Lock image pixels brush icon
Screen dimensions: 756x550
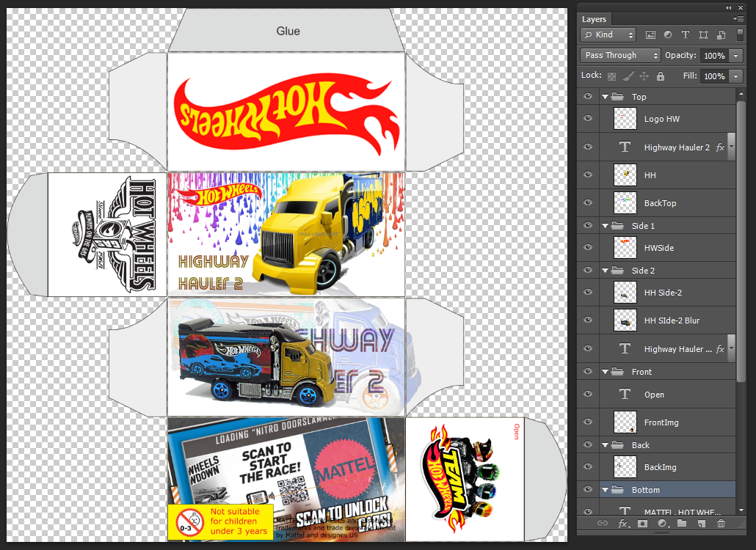(628, 76)
